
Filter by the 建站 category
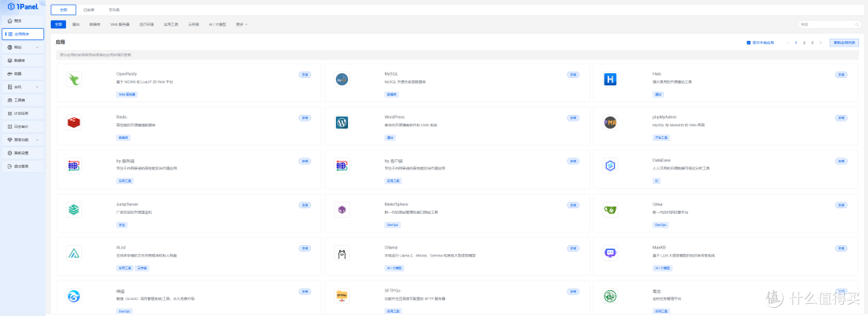click(x=76, y=24)
